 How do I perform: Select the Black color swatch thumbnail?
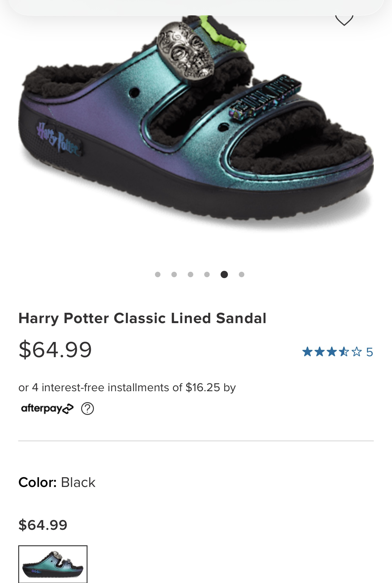53,564
